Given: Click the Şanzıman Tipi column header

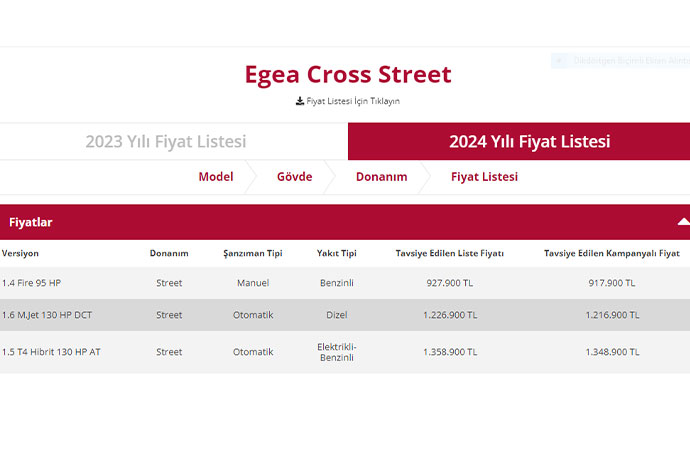Looking at the screenshot, I should (x=253, y=254).
